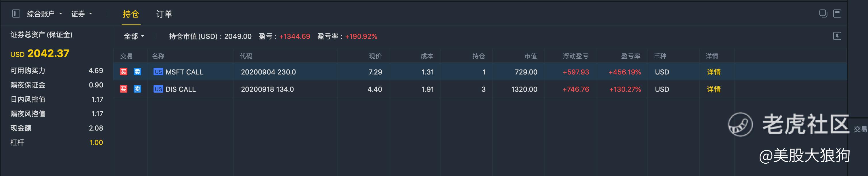Viewport: 868px width, 176px height.
Task: Expand the 全部 filter dropdown
Action: tap(134, 37)
